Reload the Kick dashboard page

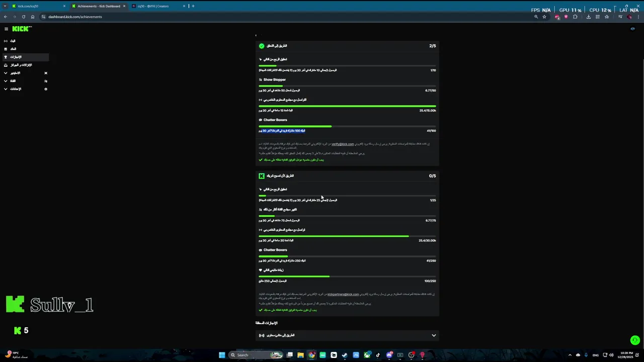pyautogui.click(x=23, y=17)
